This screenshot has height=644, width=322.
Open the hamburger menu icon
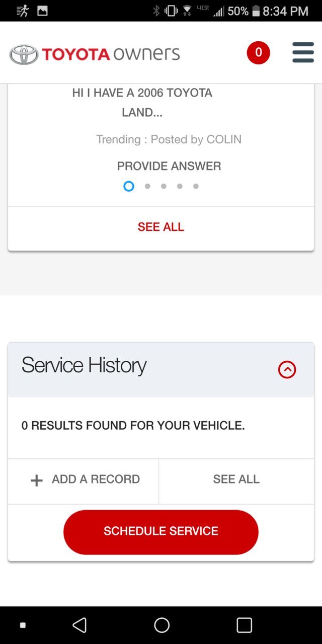coord(303,52)
